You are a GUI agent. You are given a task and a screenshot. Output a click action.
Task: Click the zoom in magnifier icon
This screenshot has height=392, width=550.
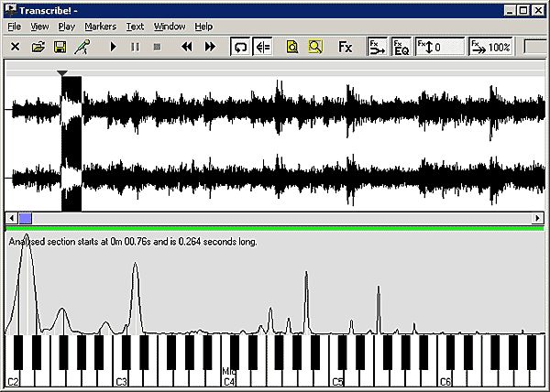pyautogui.click(x=293, y=47)
